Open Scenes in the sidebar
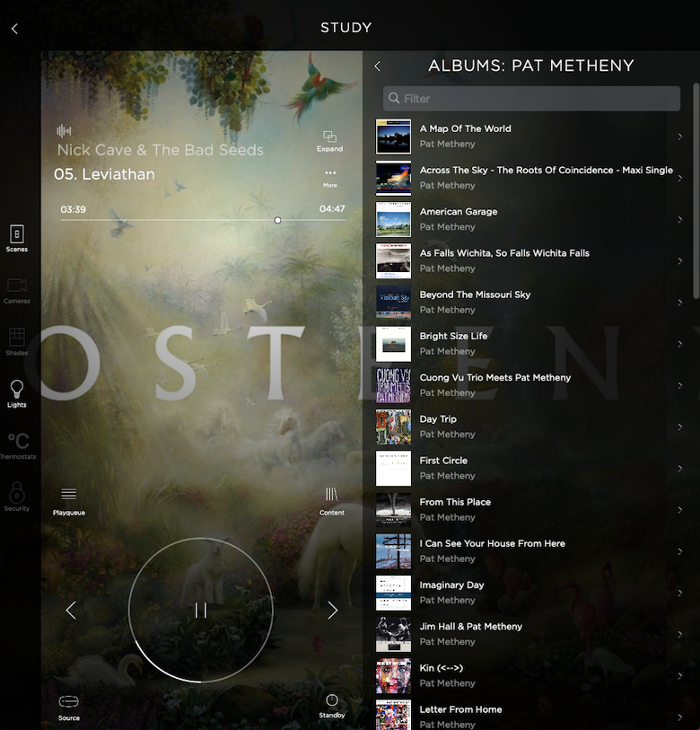 pyautogui.click(x=16, y=238)
